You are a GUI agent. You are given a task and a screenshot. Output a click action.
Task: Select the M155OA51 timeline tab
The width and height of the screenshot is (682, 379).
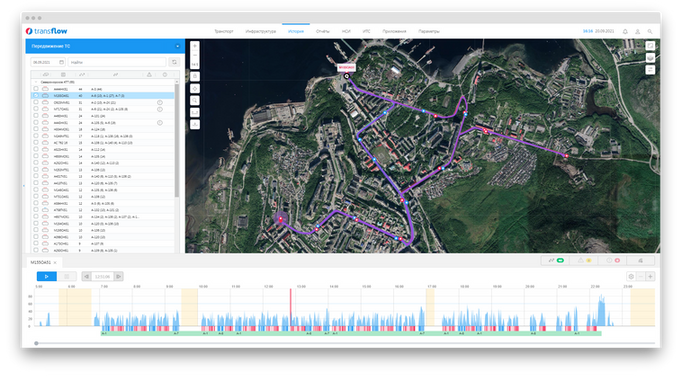coord(40,262)
